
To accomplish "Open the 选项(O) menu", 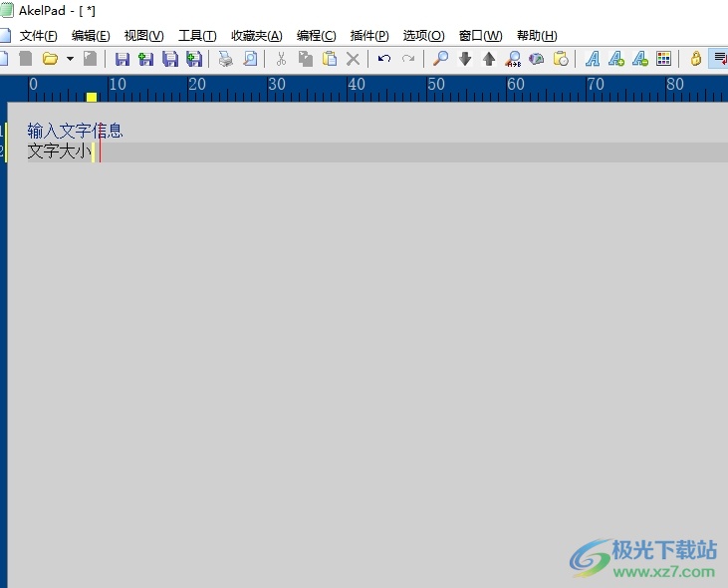I will [x=423, y=35].
